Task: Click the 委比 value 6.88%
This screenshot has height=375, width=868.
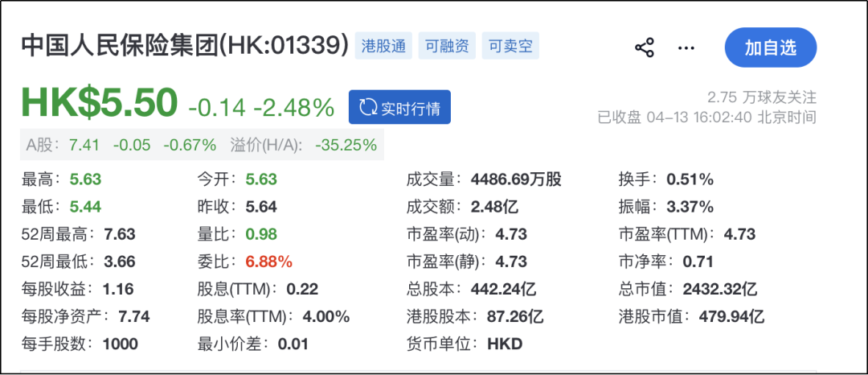Action: pos(268,262)
